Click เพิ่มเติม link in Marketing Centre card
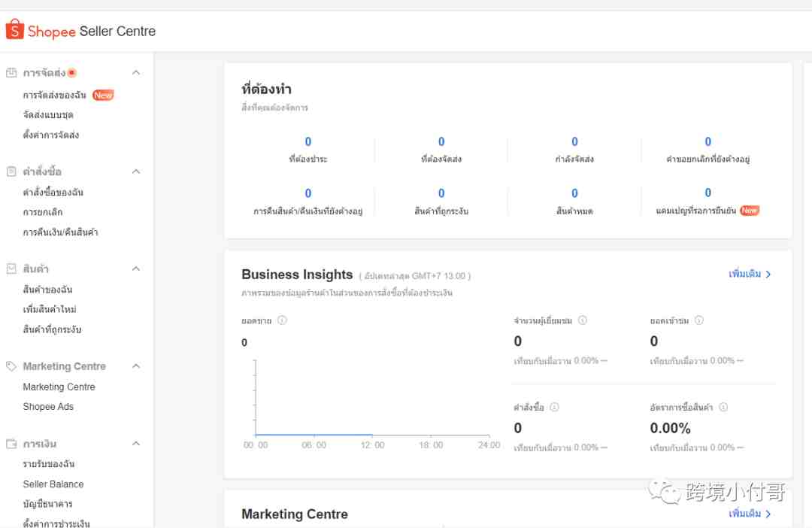The image size is (812, 528). point(750,514)
